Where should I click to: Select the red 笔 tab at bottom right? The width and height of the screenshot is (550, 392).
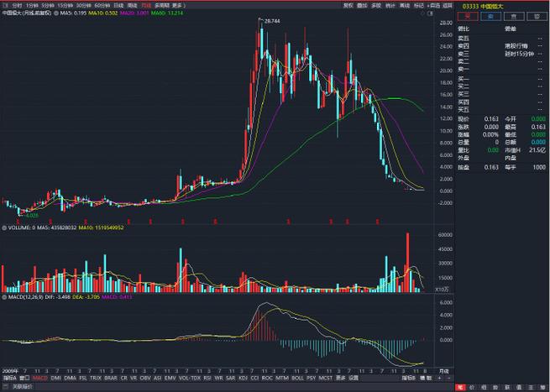coord(460,388)
